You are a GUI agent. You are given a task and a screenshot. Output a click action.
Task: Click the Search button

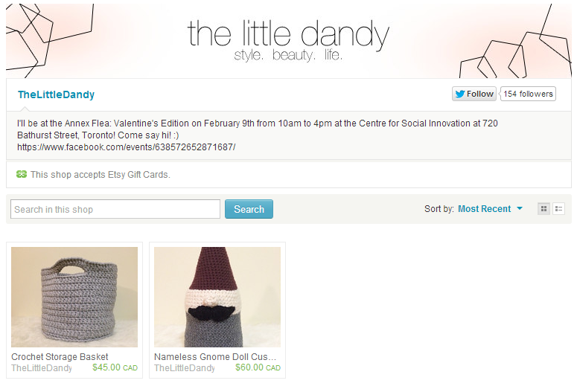(x=249, y=209)
